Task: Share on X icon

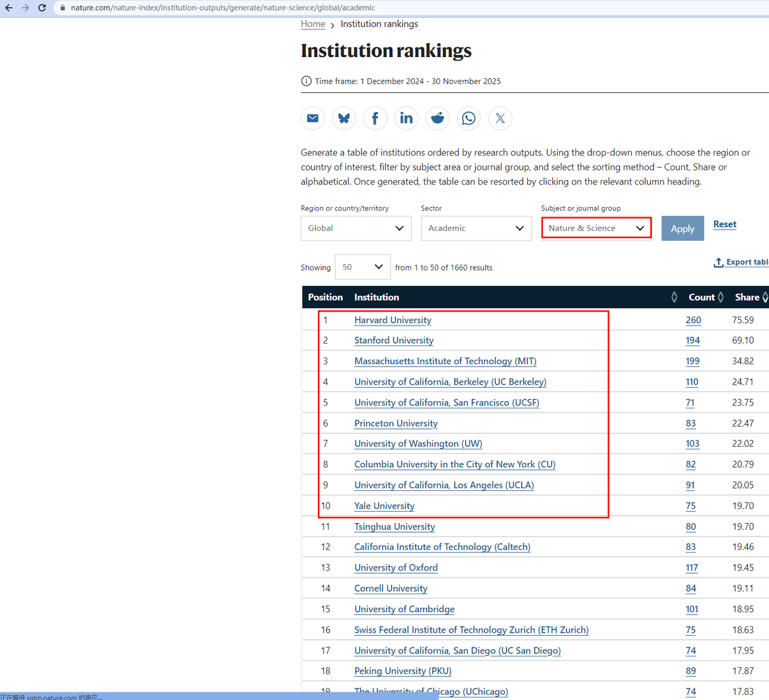Action: coord(500,118)
